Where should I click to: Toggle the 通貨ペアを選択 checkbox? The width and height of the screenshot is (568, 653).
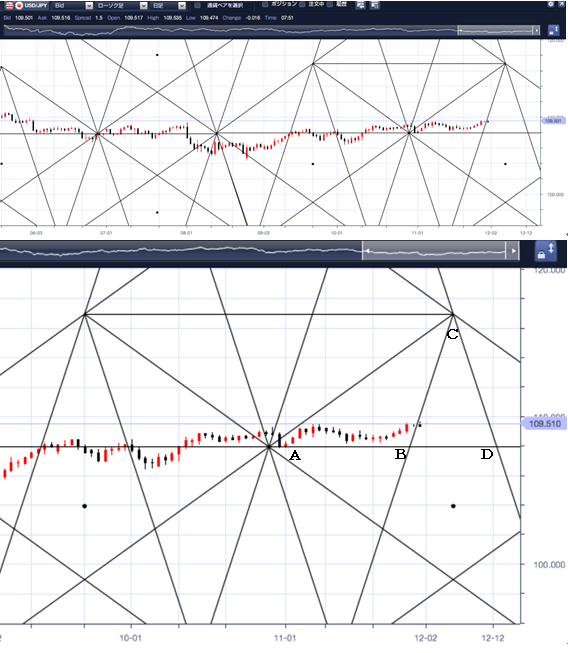click(x=198, y=5)
